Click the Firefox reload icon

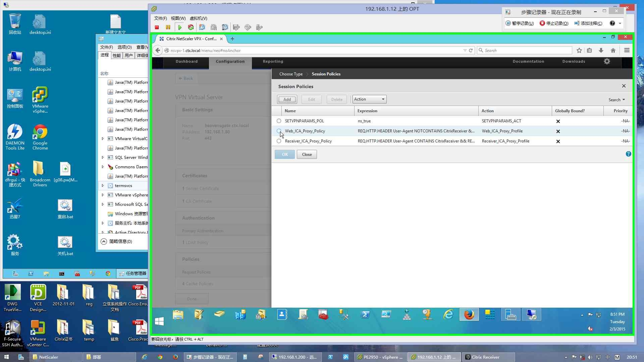click(x=471, y=50)
